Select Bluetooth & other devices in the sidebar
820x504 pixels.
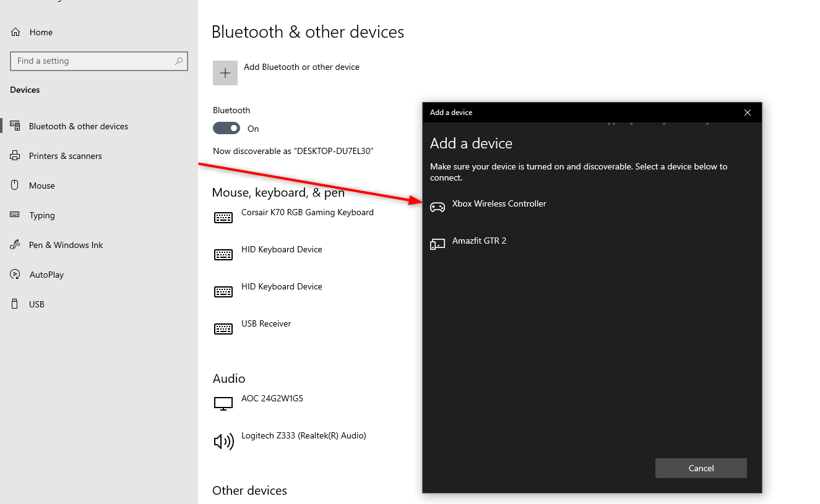[79, 126]
